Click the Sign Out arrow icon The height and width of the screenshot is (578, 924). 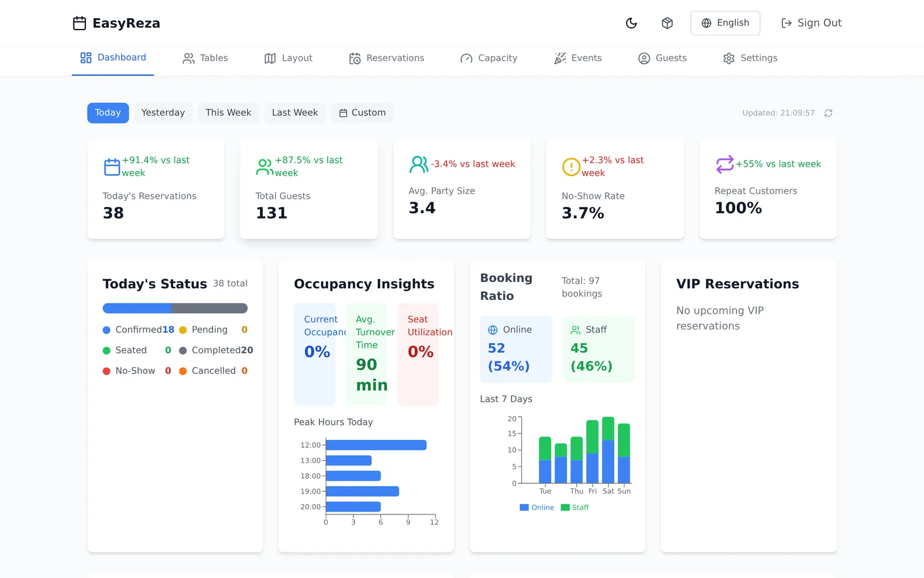pos(787,23)
